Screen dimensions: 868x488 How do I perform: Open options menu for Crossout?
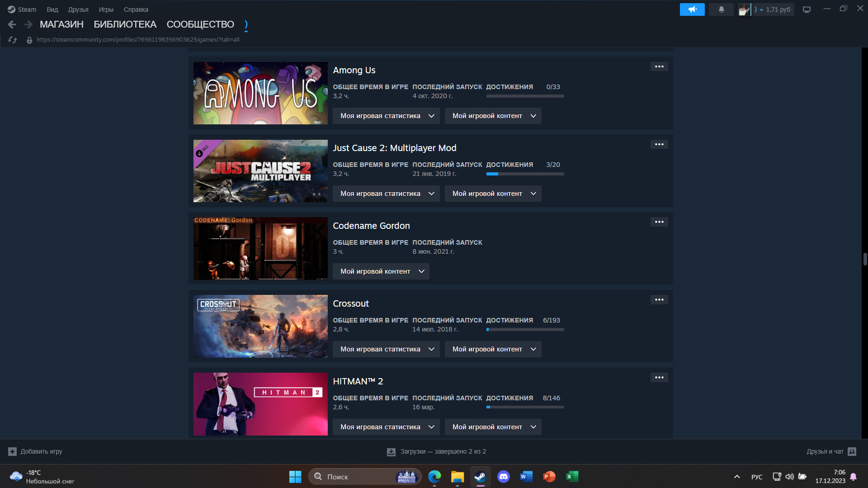[x=659, y=300]
